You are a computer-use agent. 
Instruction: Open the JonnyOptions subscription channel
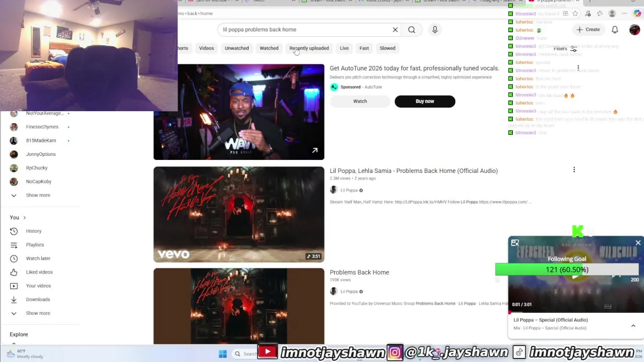40,154
